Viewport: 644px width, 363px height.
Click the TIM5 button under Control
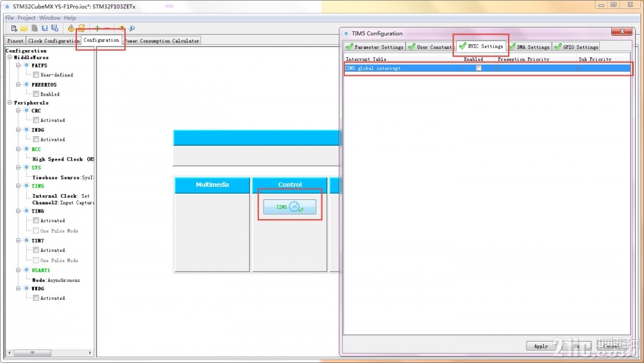pos(290,207)
